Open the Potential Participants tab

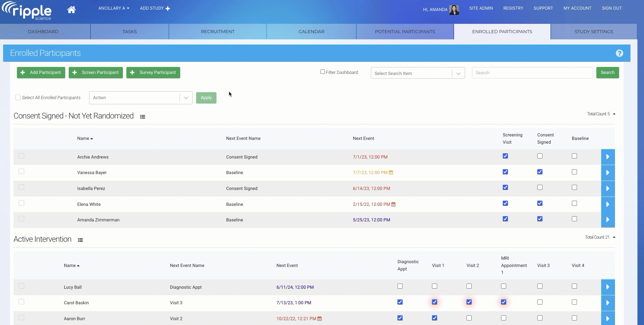(x=405, y=31)
